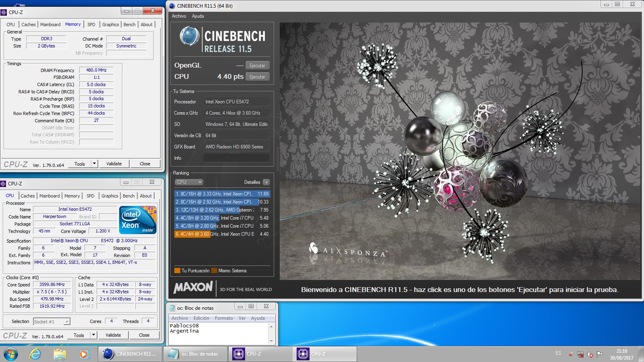
Task: Click Close button in Memory CPU-Z window
Action: tap(145, 164)
